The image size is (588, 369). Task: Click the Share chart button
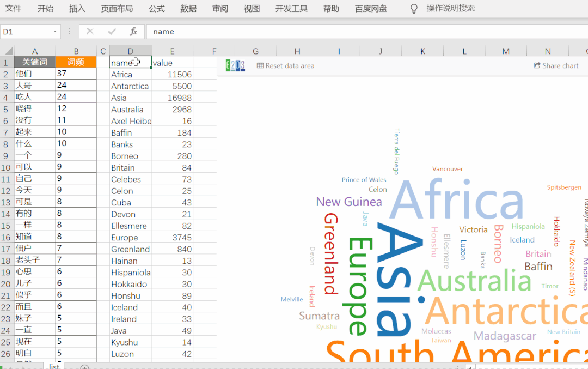click(x=556, y=66)
